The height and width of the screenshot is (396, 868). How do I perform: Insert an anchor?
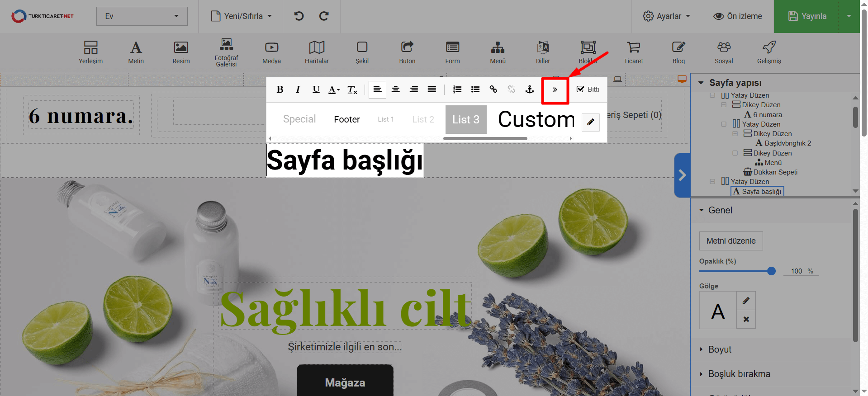click(x=530, y=90)
